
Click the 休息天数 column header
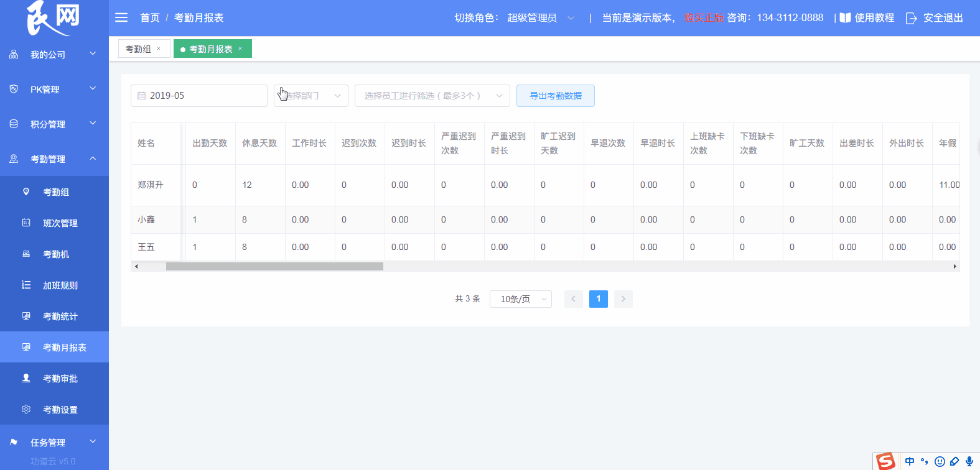click(x=260, y=143)
